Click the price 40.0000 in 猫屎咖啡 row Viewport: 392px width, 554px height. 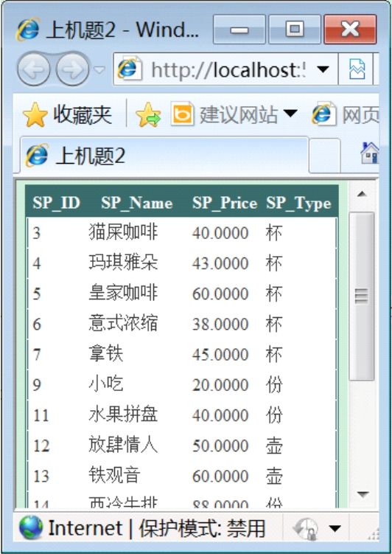pyautogui.click(x=220, y=233)
